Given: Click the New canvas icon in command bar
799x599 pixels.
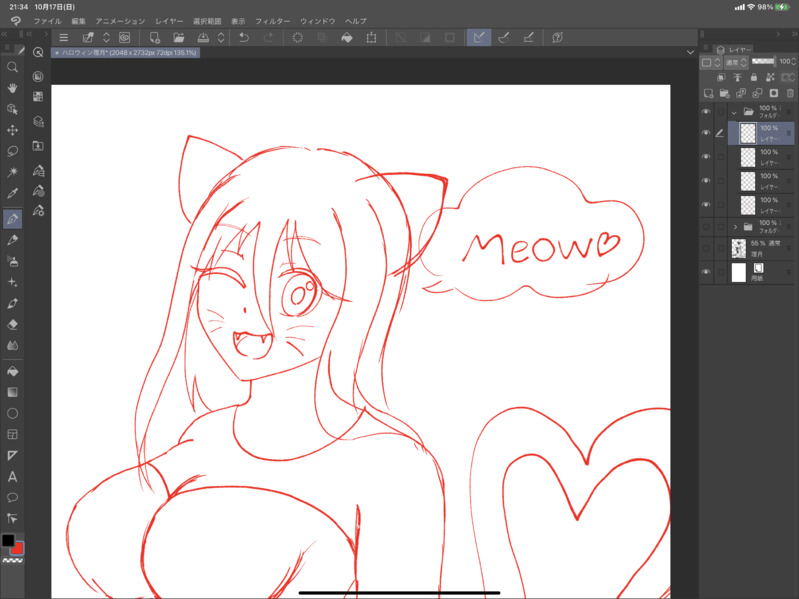Looking at the screenshot, I should [x=154, y=37].
